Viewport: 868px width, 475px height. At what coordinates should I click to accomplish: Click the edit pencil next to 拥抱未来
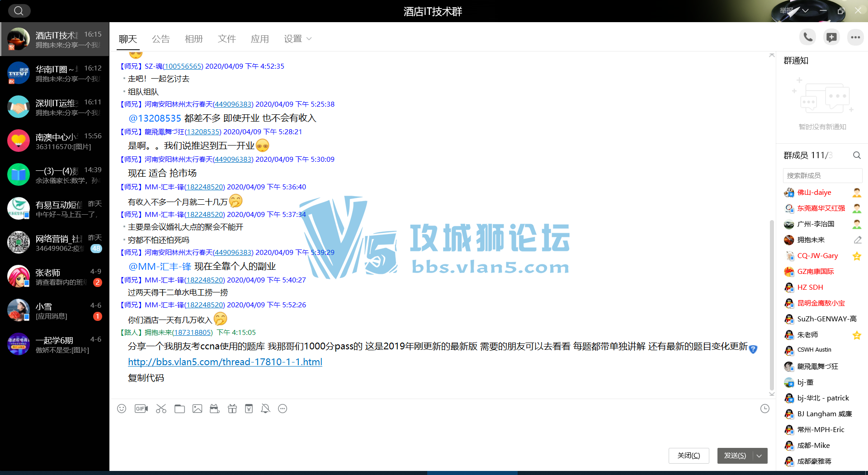tap(857, 240)
